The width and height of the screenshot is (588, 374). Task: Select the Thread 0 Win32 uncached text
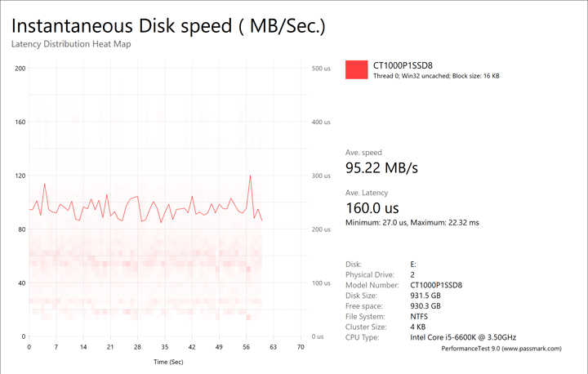point(436,76)
